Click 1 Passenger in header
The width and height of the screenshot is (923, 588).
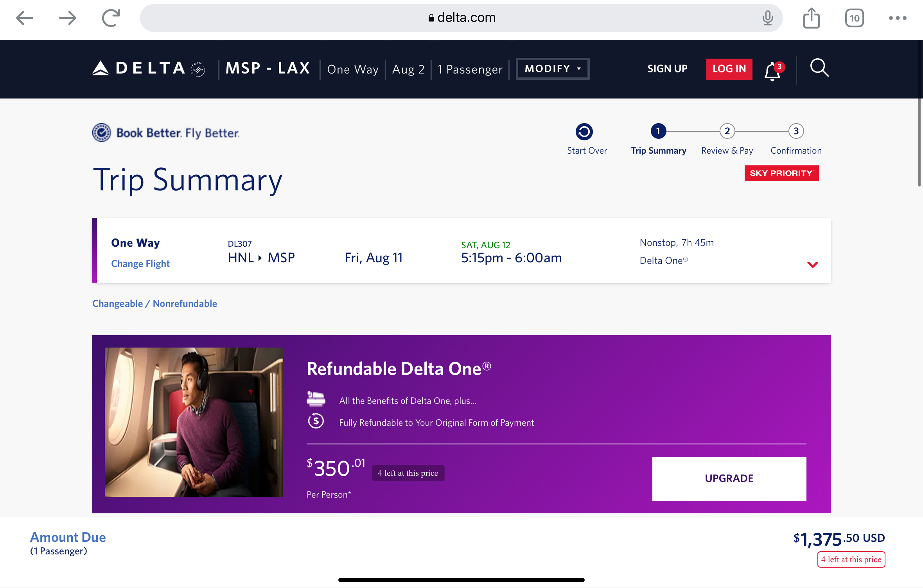click(x=470, y=69)
